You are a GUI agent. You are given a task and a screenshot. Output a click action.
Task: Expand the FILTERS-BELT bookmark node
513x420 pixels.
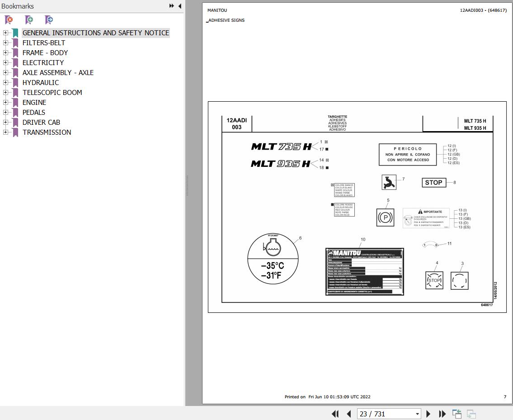click(x=5, y=42)
